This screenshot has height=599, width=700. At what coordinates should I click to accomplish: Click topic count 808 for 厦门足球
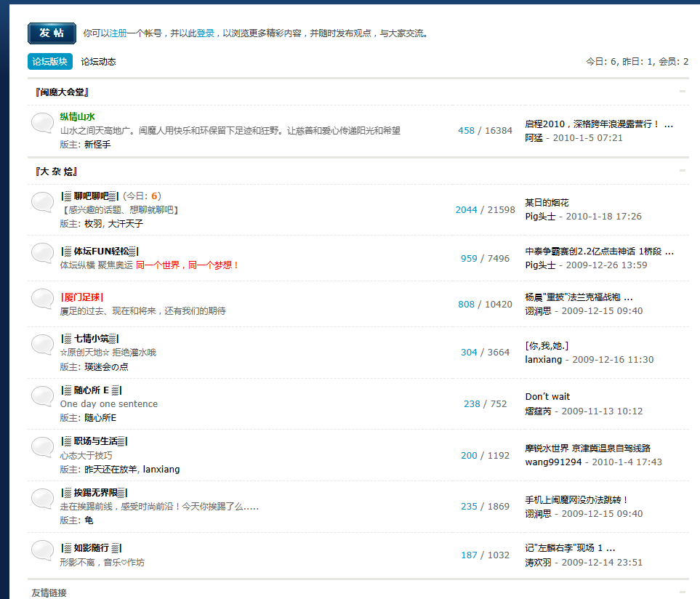coord(466,305)
